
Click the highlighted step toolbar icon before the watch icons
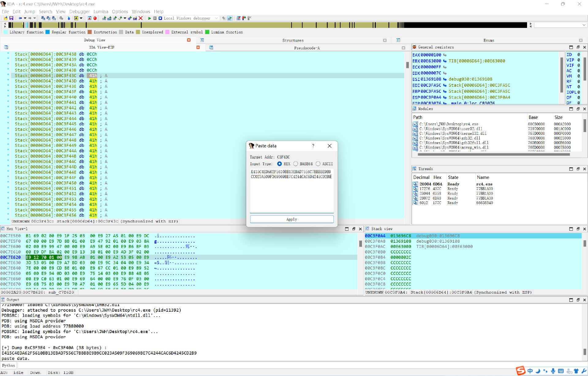(x=230, y=18)
